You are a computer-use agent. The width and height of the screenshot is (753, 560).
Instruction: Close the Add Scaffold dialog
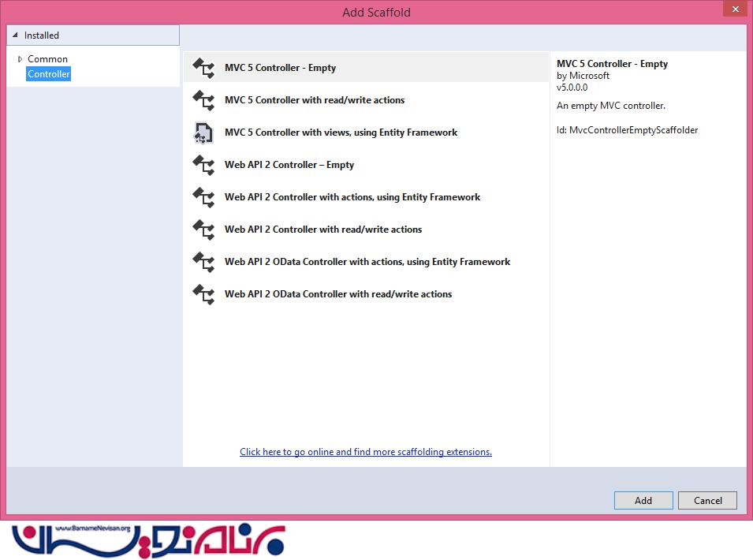[735, 9]
